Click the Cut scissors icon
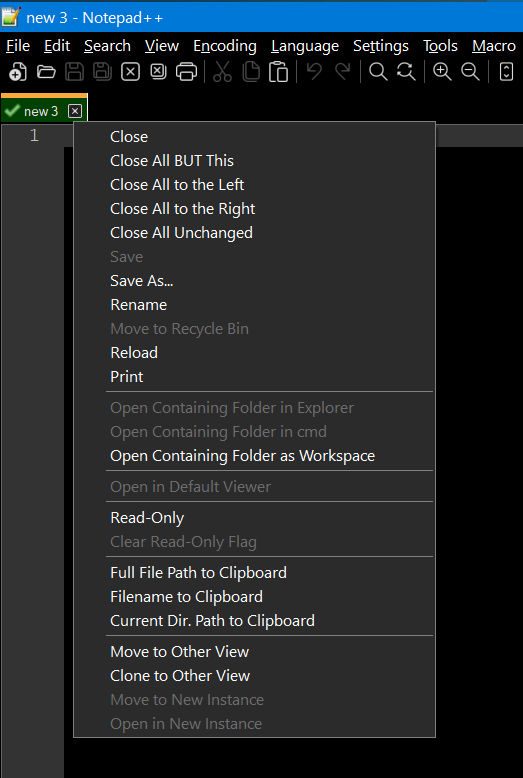 tap(222, 72)
